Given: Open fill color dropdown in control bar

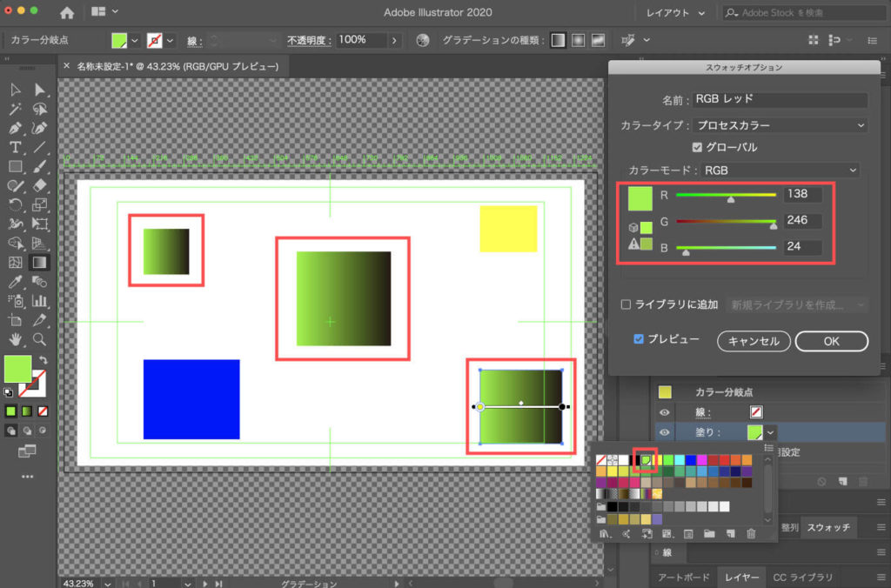Looking at the screenshot, I should click(x=135, y=40).
